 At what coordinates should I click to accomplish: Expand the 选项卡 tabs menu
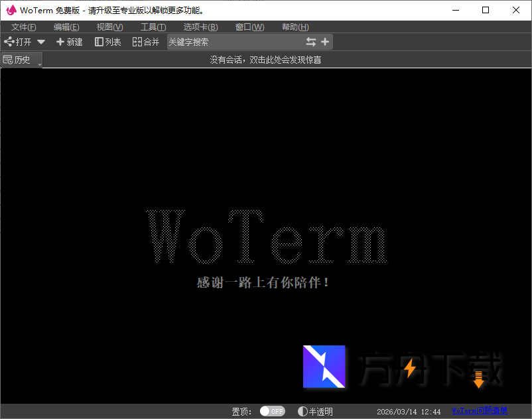point(200,27)
